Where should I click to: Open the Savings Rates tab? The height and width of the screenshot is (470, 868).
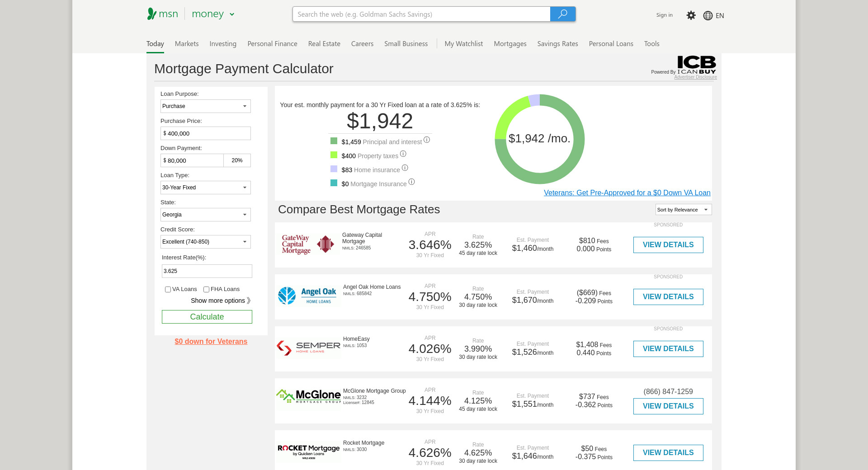point(557,44)
